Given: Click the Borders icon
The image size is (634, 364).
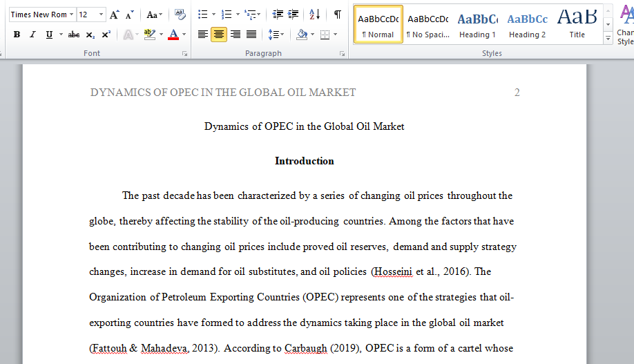Looking at the screenshot, I should pos(325,35).
